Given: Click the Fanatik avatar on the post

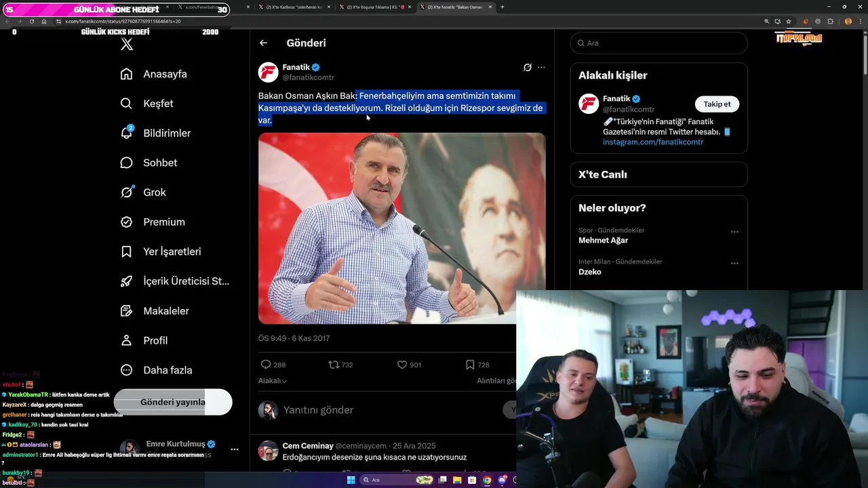Looking at the screenshot, I should (269, 72).
